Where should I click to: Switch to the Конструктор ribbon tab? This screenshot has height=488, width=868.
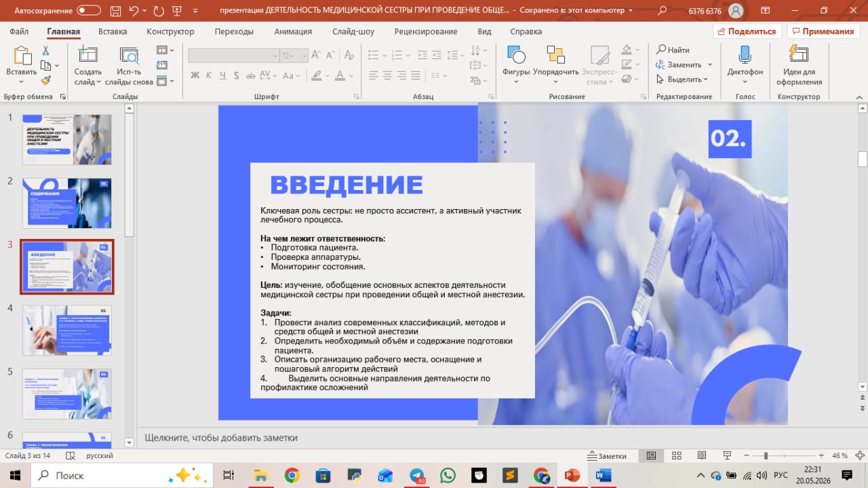170,31
